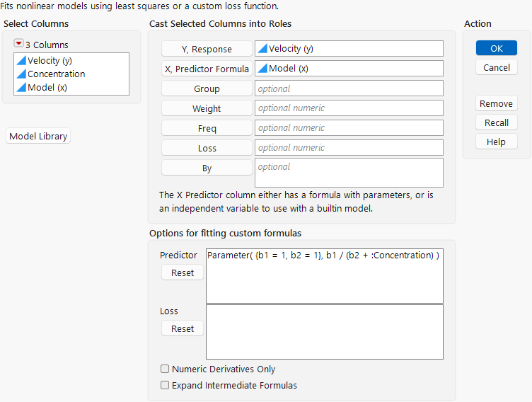The height and width of the screenshot is (402, 532).
Task: Select Concentration in the column list
Action: click(56, 74)
